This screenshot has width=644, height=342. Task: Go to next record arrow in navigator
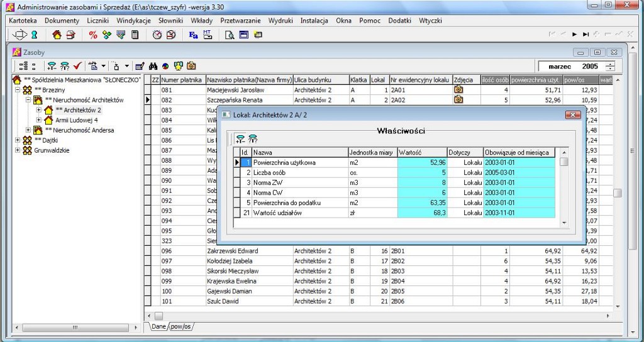coord(575,35)
